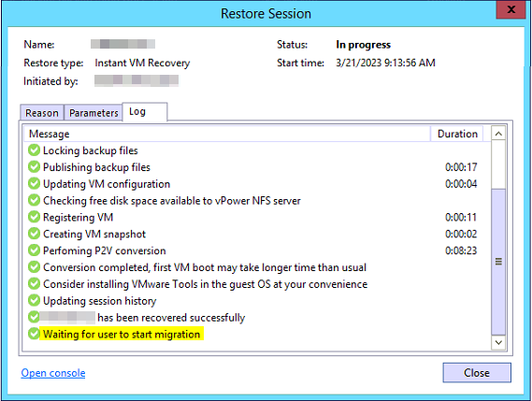Switch to the Reason tab
The image size is (532, 401).
pyautogui.click(x=42, y=112)
